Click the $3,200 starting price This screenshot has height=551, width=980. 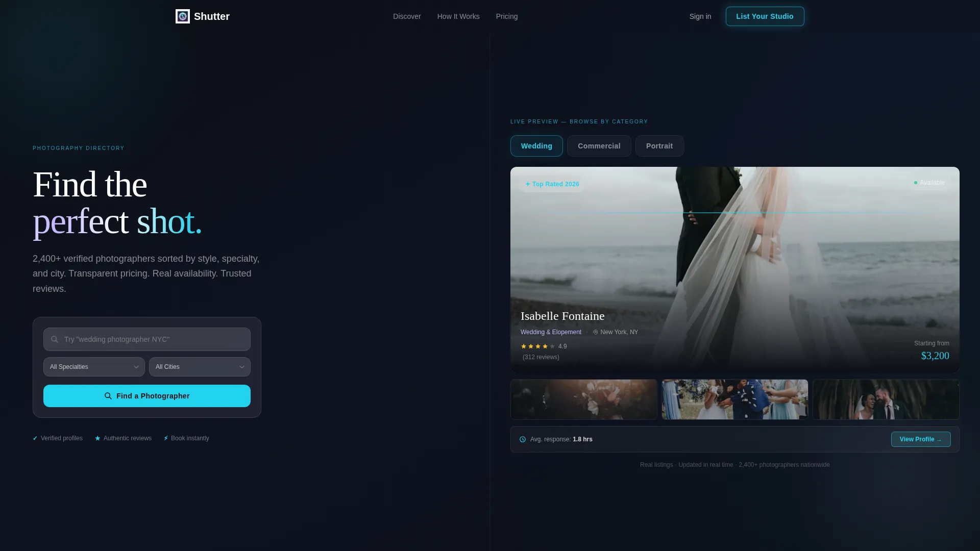(935, 356)
